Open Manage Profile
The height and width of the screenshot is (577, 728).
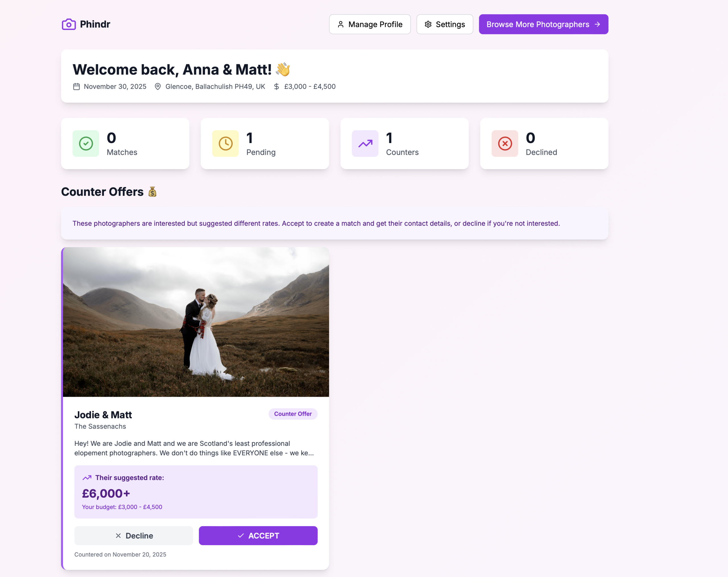click(x=370, y=24)
